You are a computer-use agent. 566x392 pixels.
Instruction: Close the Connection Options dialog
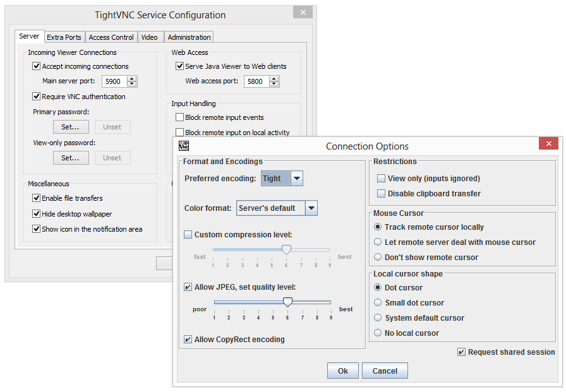coord(548,145)
